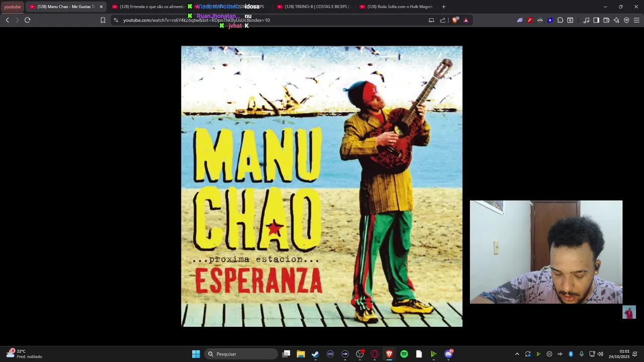The width and height of the screenshot is (644, 362).
Task: Open the tab search icon in the toolbar
Action: coord(570,20)
